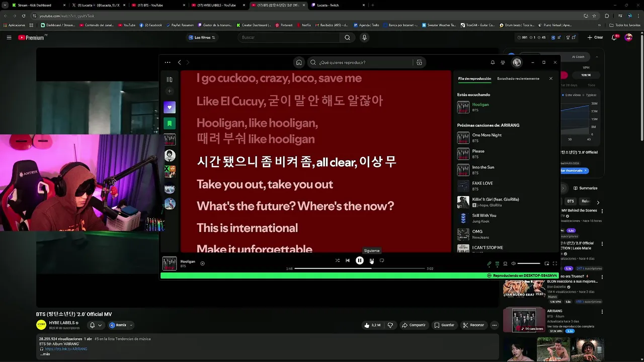
Task: Expand description with ...más
Action: coord(45,354)
